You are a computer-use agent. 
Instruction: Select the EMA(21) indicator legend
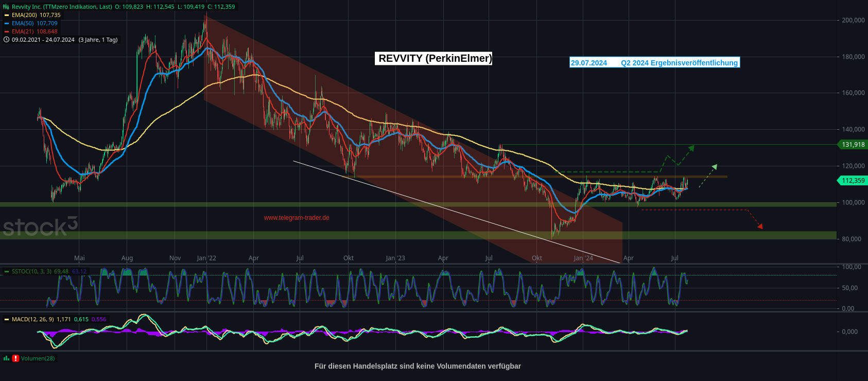click(34, 31)
